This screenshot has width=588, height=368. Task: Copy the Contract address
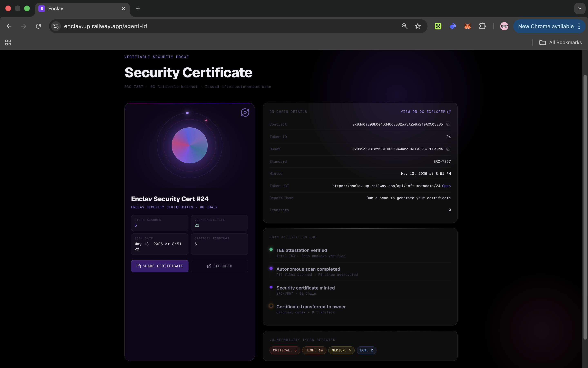click(448, 124)
